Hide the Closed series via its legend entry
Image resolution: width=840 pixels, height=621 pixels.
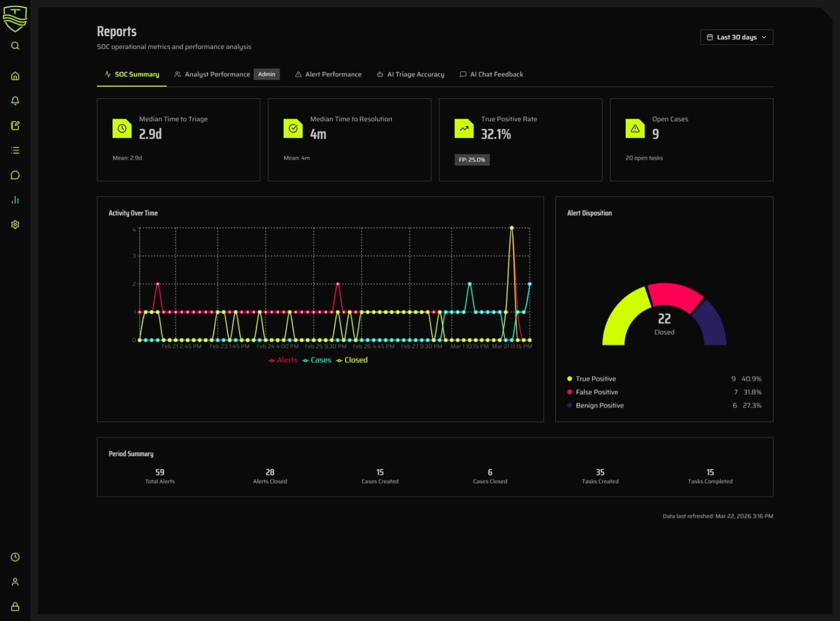point(352,360)
